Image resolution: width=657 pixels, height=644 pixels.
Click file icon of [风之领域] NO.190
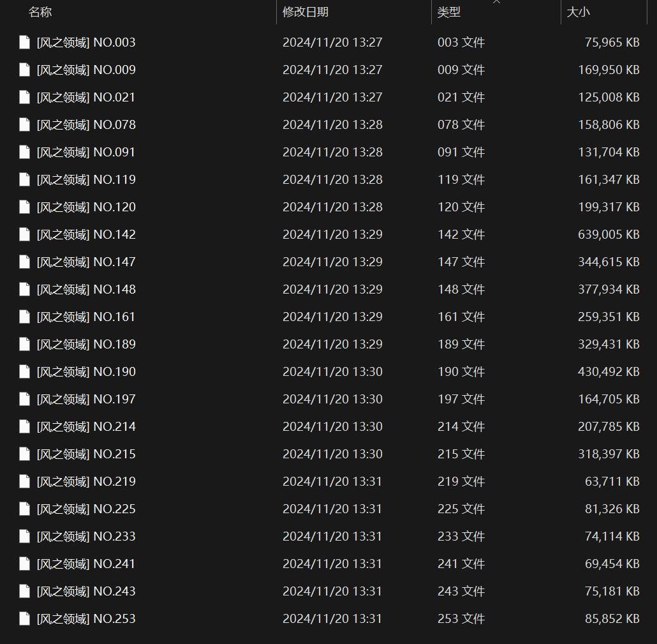[x=25, y=371]
